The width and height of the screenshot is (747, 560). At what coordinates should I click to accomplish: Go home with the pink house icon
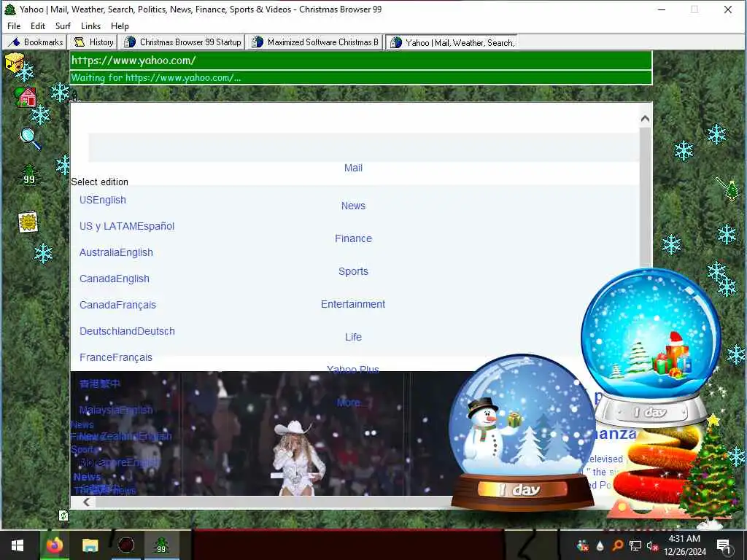[x=26, y=97]
